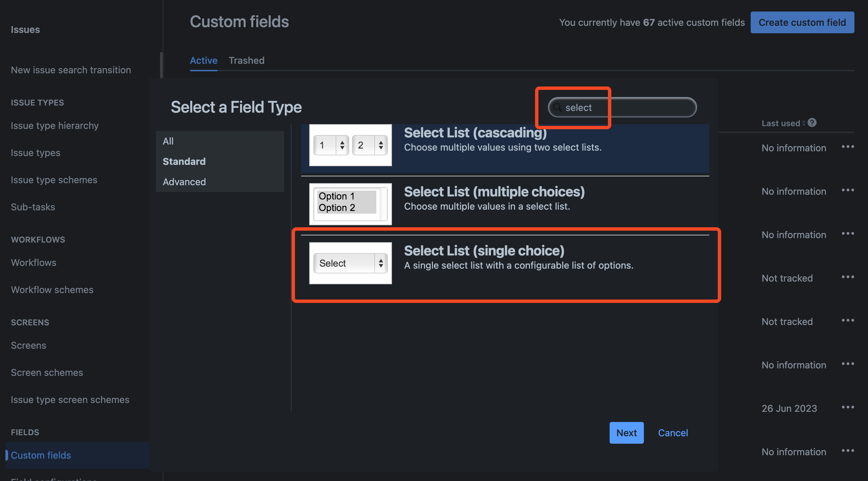Open more actions for 26 Jun 2023 row
This screenshot has height=481, width=868.
tap(848, 407)
